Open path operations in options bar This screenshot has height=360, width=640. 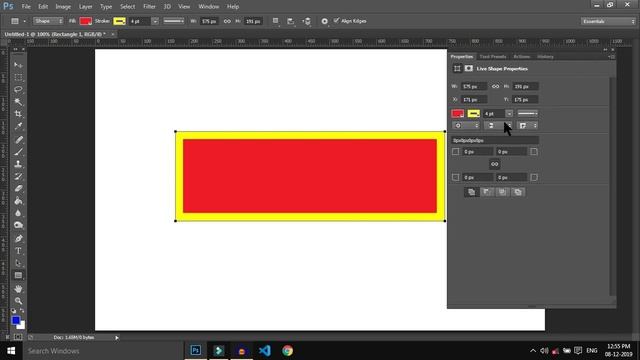(276, 21)
